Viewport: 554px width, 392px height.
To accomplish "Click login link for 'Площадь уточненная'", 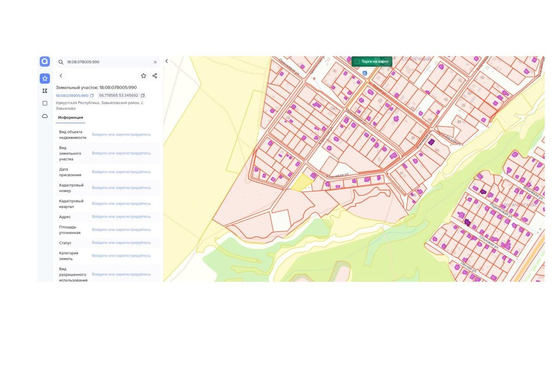I will [x=121, y=229].
